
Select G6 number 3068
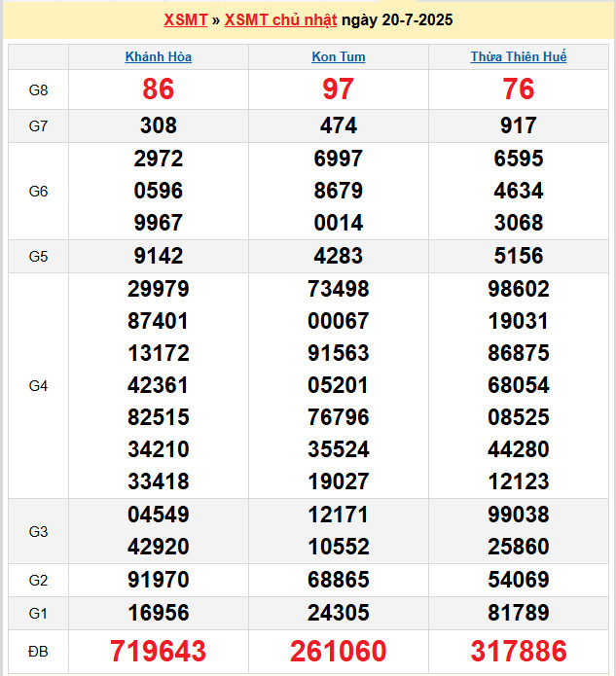point(519,223)
